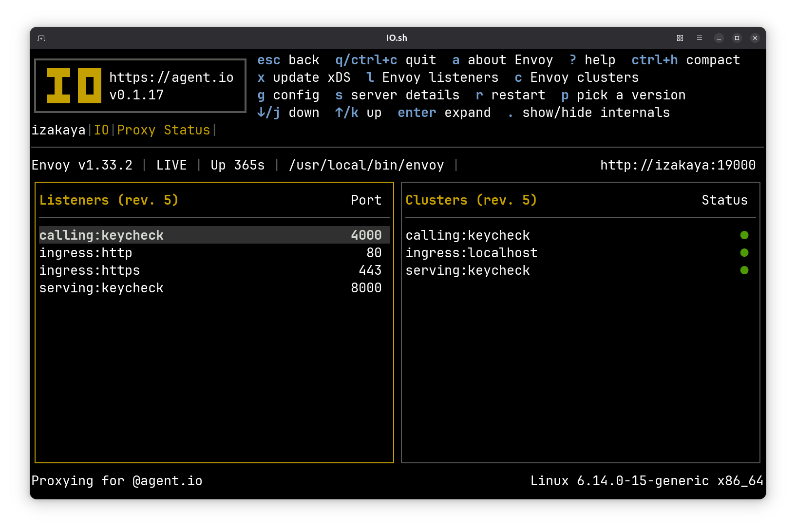The width and height of the screenshot is (796, 532).
Task: Click port 443 value
Action: coord(370,270)
